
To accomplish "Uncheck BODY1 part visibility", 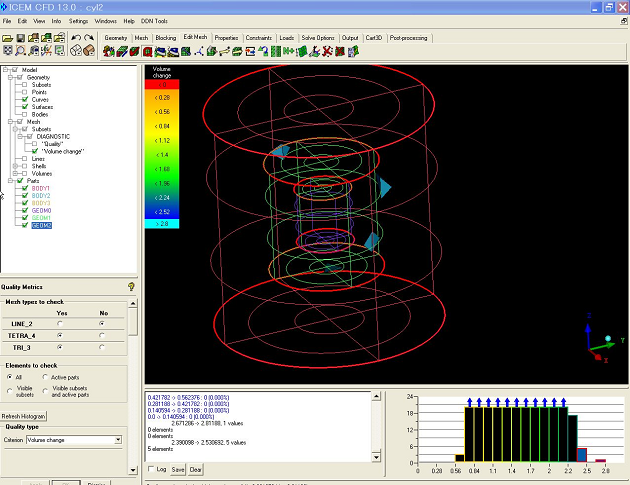I will tap(23, 188).
